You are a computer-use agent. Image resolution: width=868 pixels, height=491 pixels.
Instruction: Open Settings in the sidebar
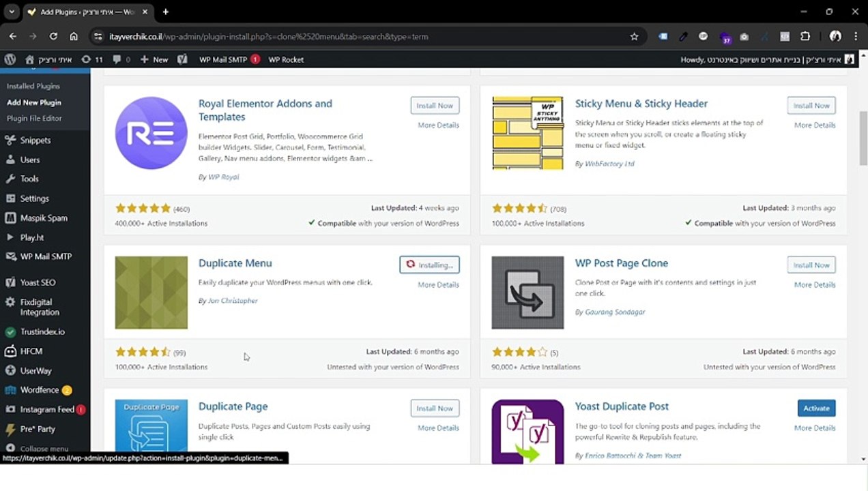pyautogui.click(x=34, y=198)
